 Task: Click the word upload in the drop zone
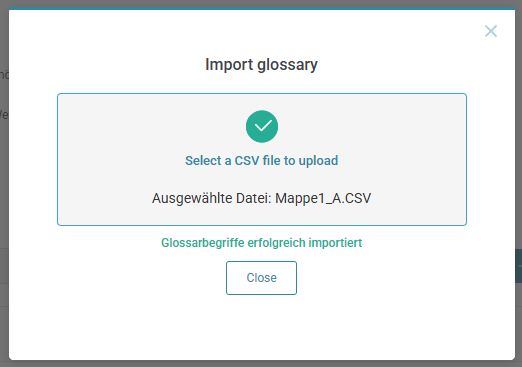click(318, 161)
